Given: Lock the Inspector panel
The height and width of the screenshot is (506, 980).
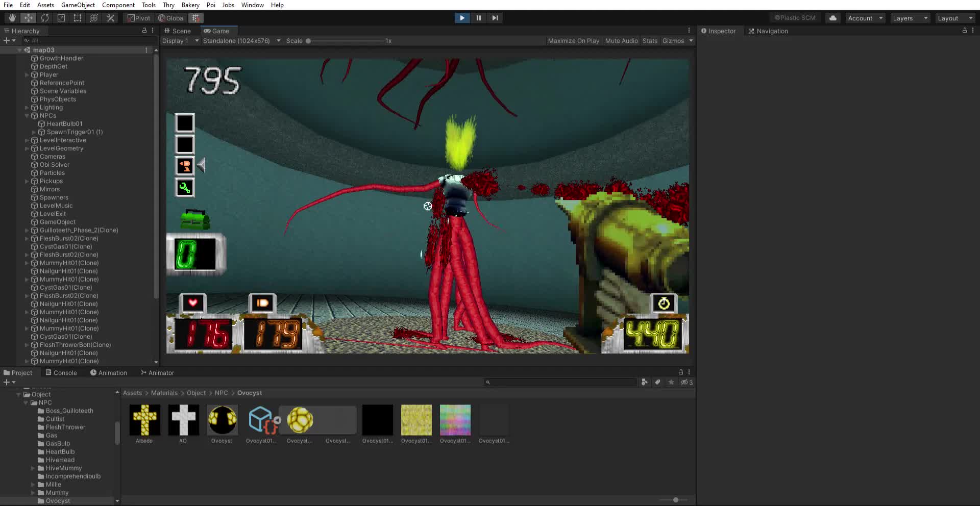Looking at the screenshot, I should pyautogui.click(x=964, y=31).
